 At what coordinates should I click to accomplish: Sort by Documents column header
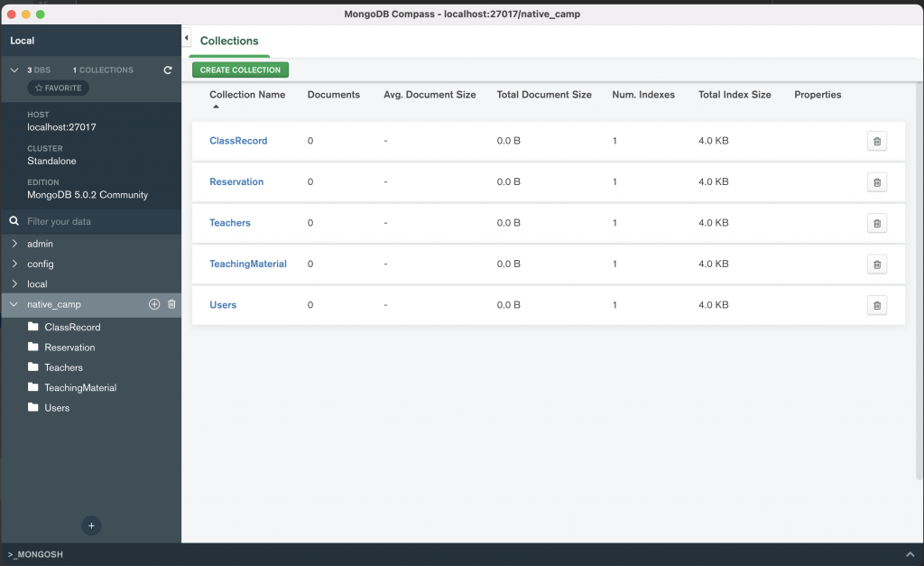[x=334, y=94]
